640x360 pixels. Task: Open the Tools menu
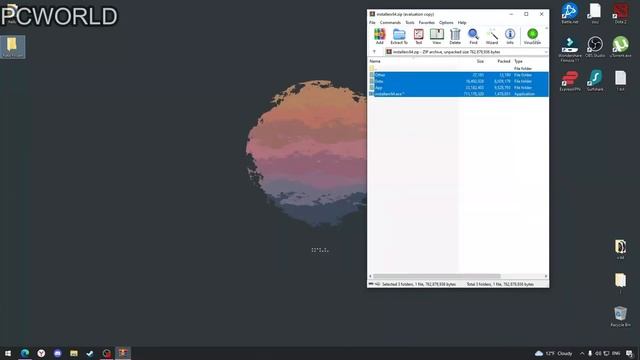[410, 22]
